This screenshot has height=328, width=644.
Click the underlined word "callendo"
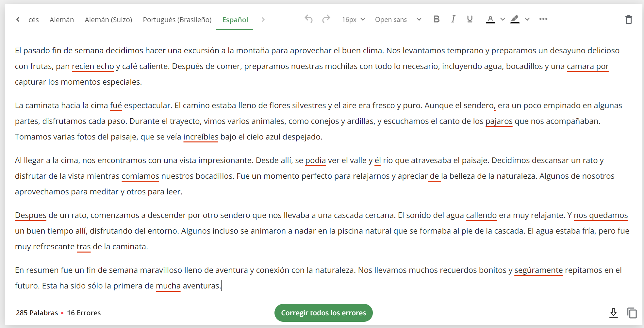click(481, 215)
